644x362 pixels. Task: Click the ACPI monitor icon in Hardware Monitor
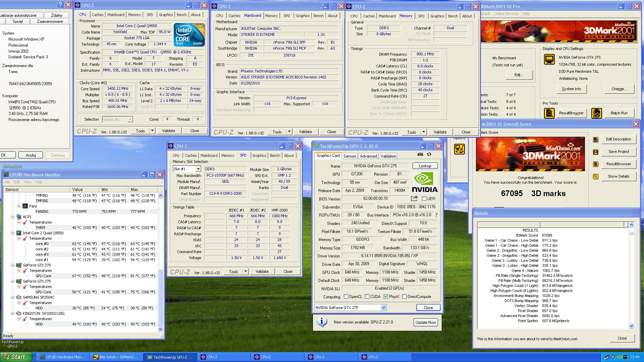pyautogui.click(x=19, y=217)
